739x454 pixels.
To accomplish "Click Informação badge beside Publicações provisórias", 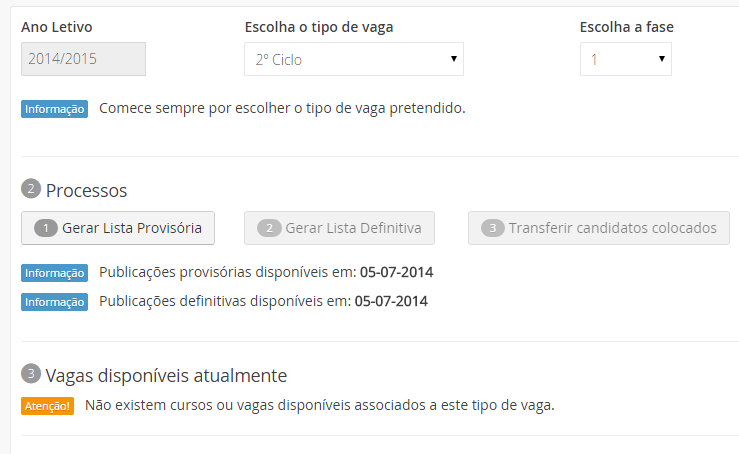I will click(x=55, y=273).
